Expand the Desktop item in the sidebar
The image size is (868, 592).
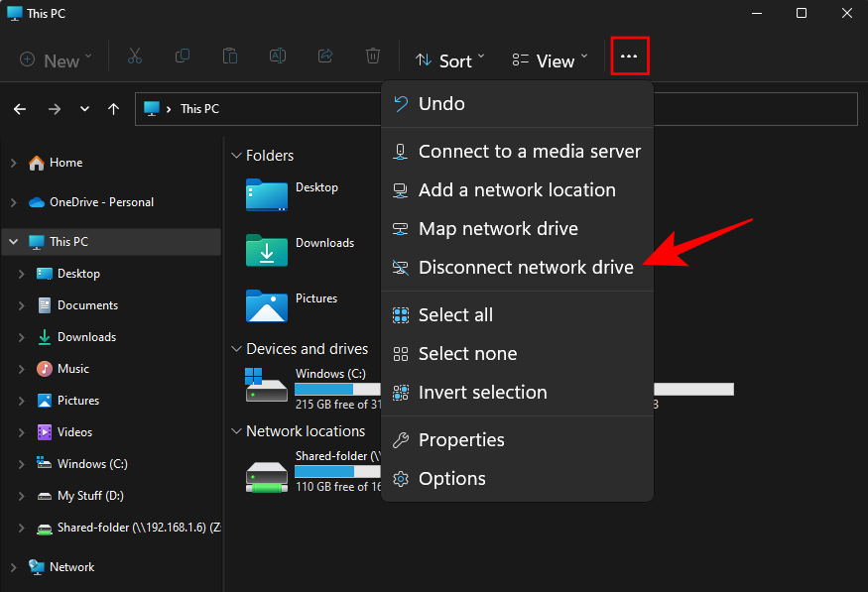tap(22, 273)
